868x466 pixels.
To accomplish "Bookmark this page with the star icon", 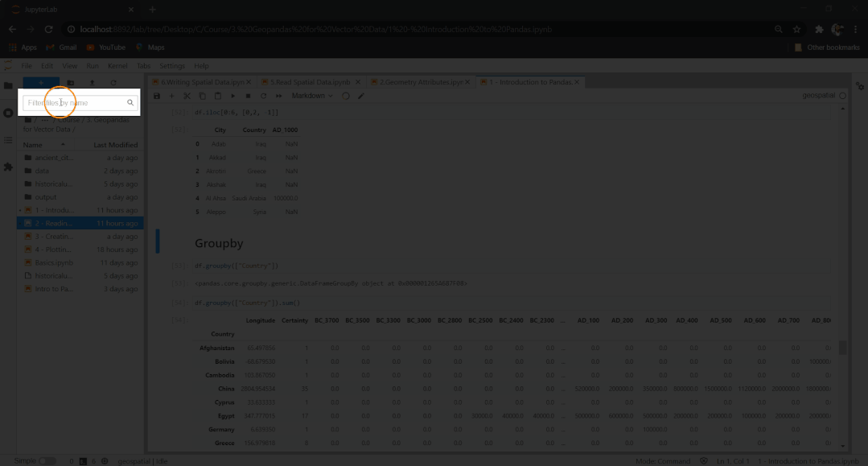I will pos(796,29).
